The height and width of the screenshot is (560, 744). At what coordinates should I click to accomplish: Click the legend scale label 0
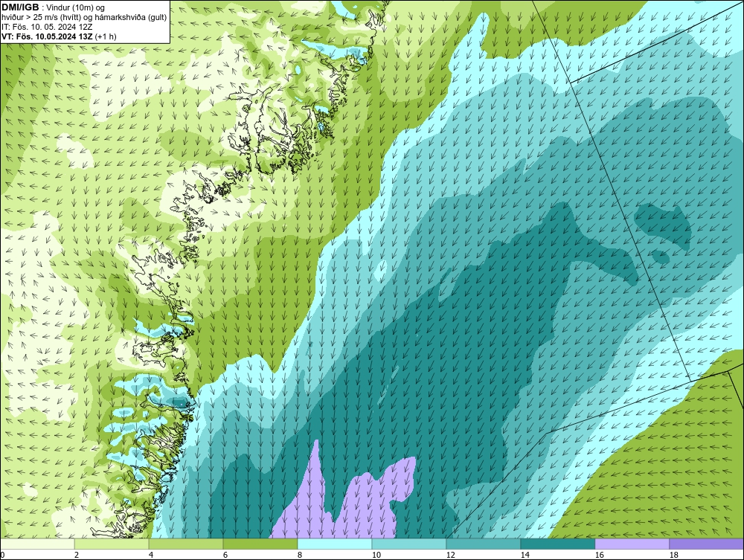(x=2, y=555)
